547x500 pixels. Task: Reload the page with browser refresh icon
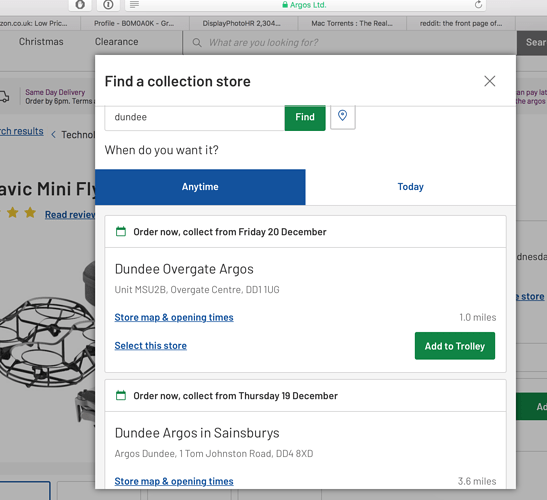pos(478,5)
